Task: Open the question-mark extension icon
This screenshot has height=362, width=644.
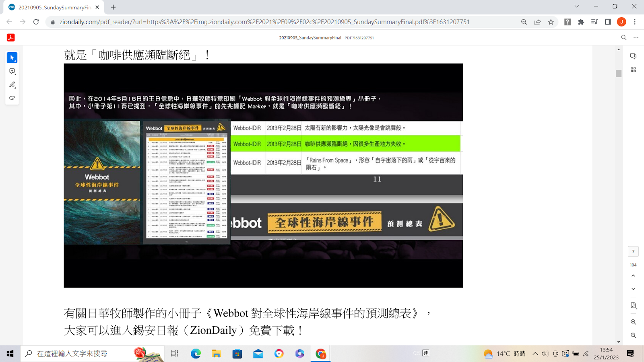Action: [x=568, y=22]
